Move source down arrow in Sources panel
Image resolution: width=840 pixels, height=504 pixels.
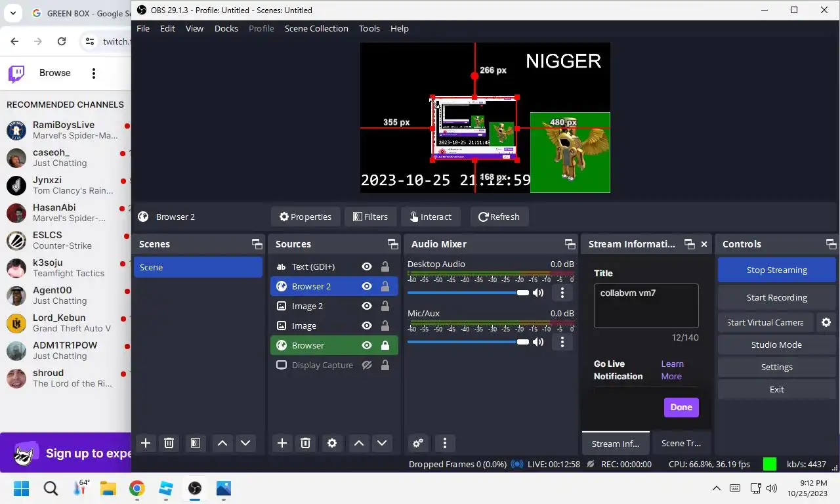382,443
